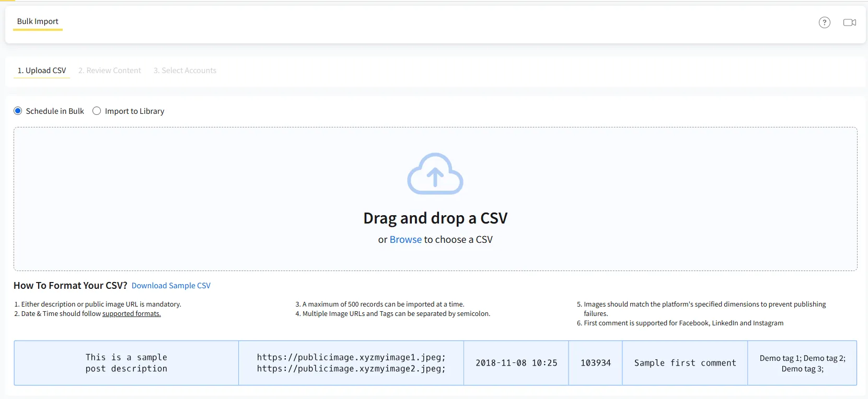Click the sample post description cell
The image size is (868, 399).
126,363
